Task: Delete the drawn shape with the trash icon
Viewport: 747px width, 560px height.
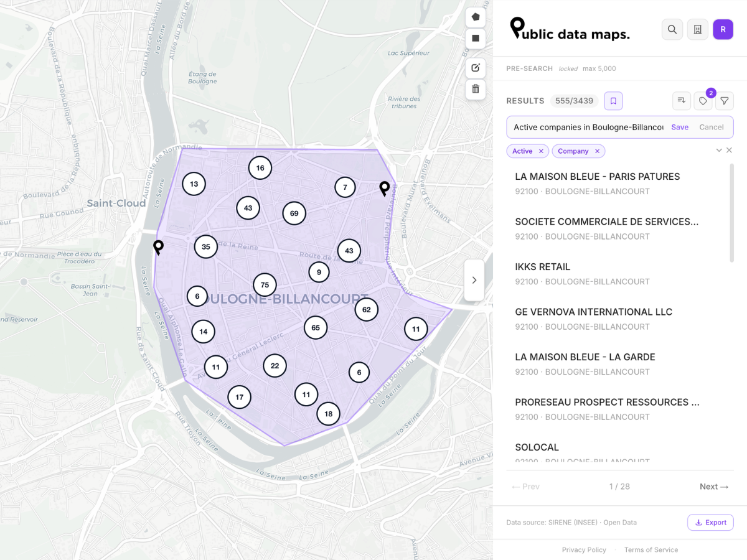Action: tap(476, 89)
